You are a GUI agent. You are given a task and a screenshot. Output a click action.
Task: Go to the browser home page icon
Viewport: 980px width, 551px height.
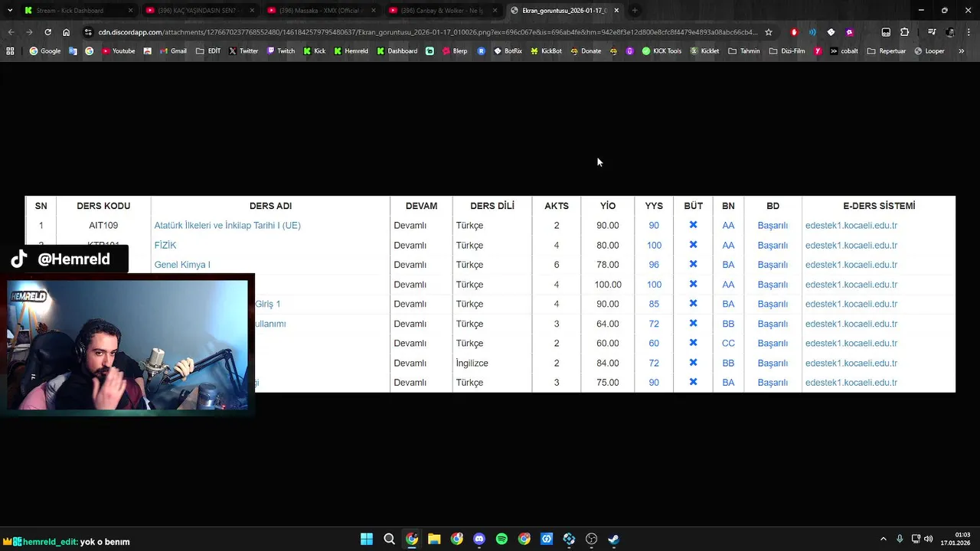point(67,32)
